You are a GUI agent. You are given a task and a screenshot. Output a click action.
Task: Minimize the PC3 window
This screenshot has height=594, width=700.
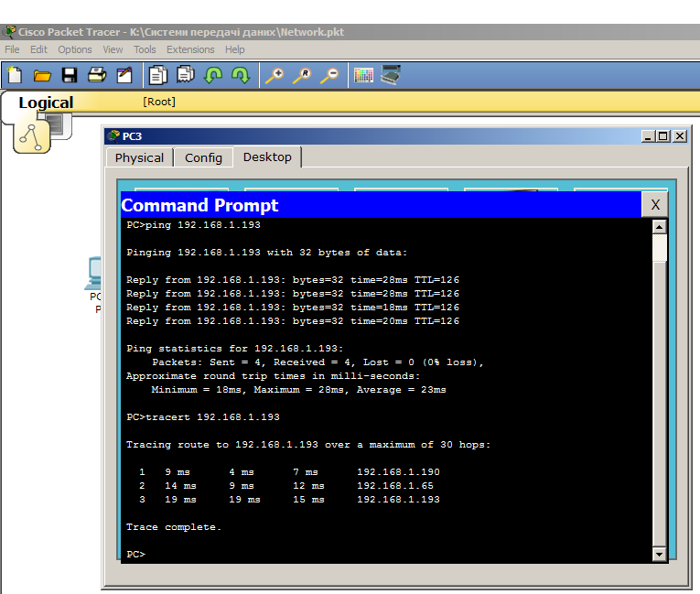648,136
